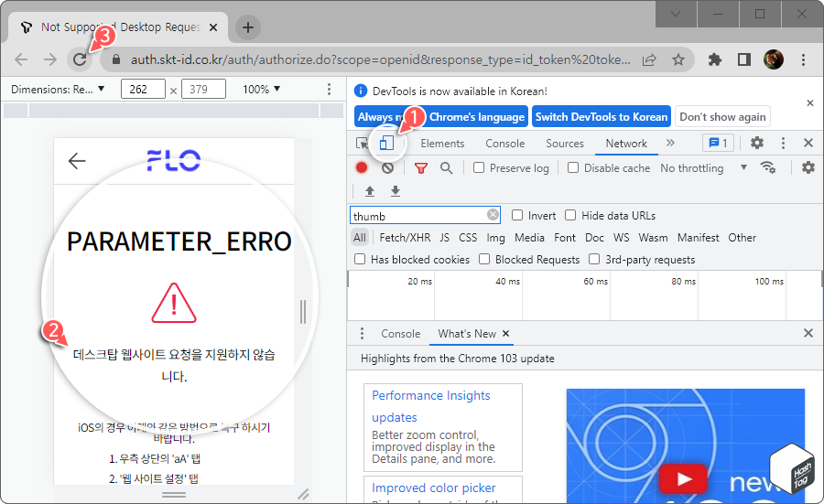Open Performance Insights updates link
824x504 pixels.
tap(431, 406)
